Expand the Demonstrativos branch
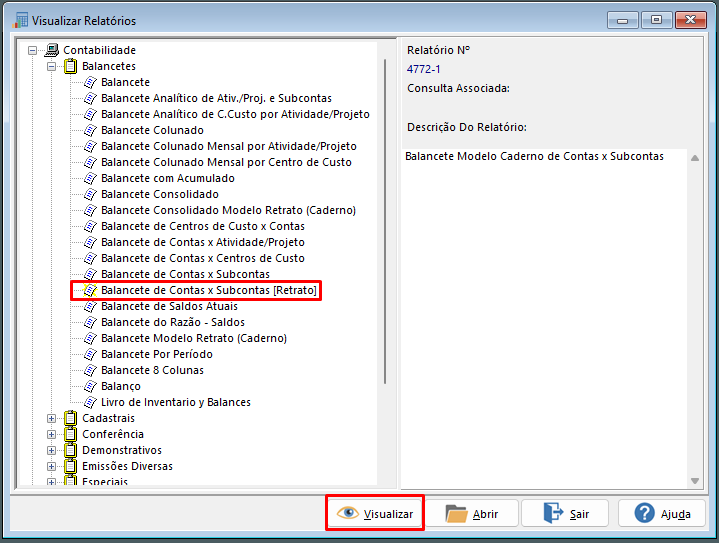 tap(51, 451)
